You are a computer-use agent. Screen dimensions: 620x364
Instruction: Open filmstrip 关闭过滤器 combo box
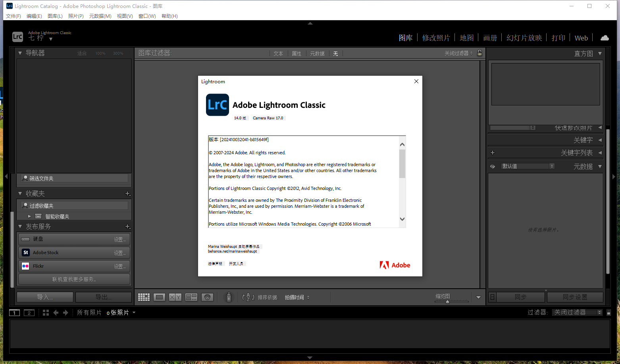pos(577,312)
